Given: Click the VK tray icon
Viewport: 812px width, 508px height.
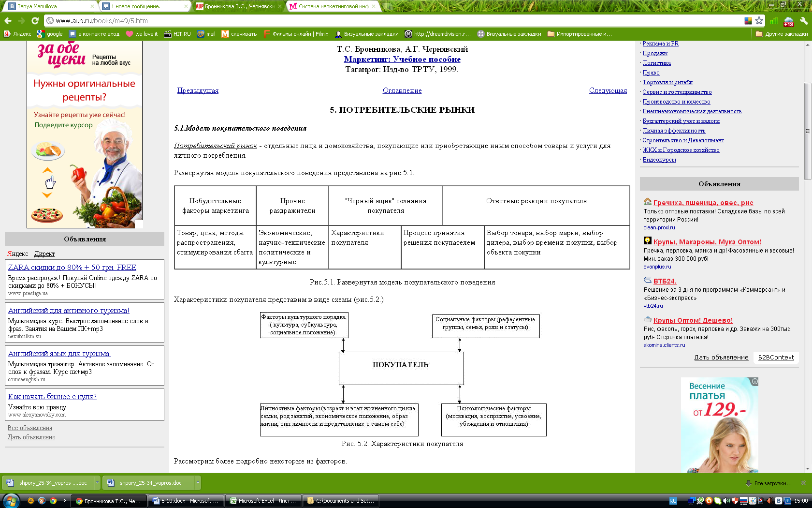Looking at the screenshot, I should coord(779,501).
